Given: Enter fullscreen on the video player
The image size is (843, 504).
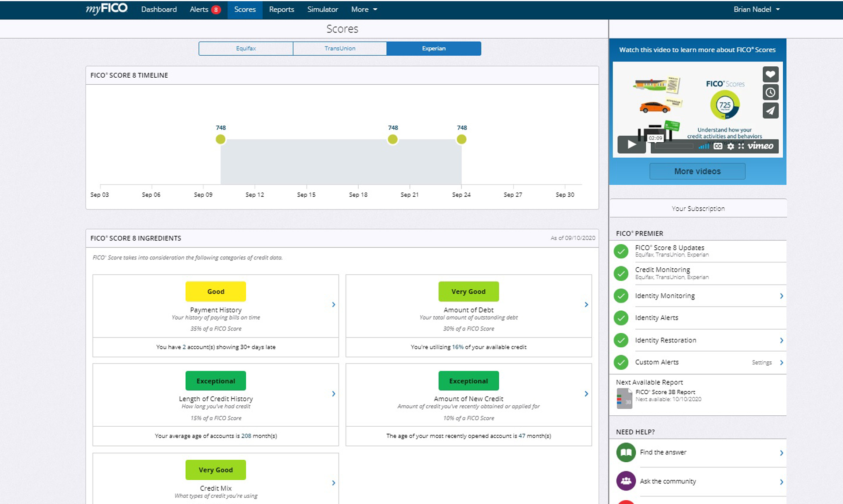Looking at the screenshot, I should 741,146.
